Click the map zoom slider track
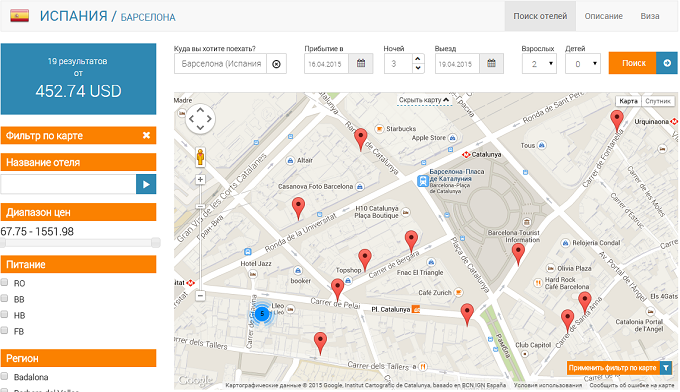Viewport: 680px width, 392px height. (x=200, y=237)
